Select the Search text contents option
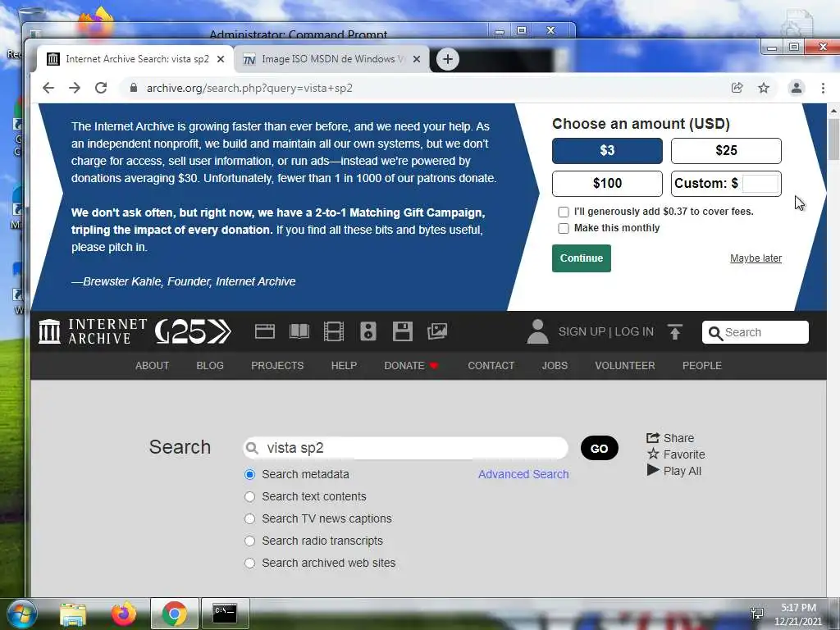Screen dimensions: 840x630 [x=249, y=496]
